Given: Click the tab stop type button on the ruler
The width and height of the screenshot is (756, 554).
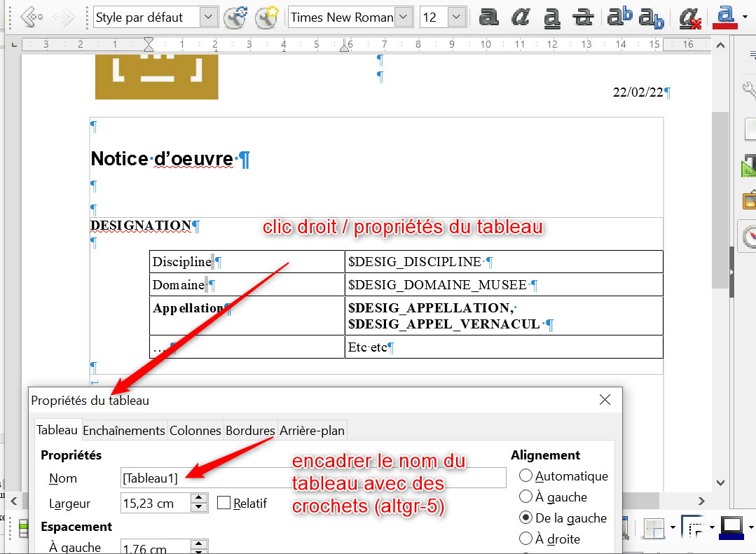Looking at the screenshot, I should [14, 45].
